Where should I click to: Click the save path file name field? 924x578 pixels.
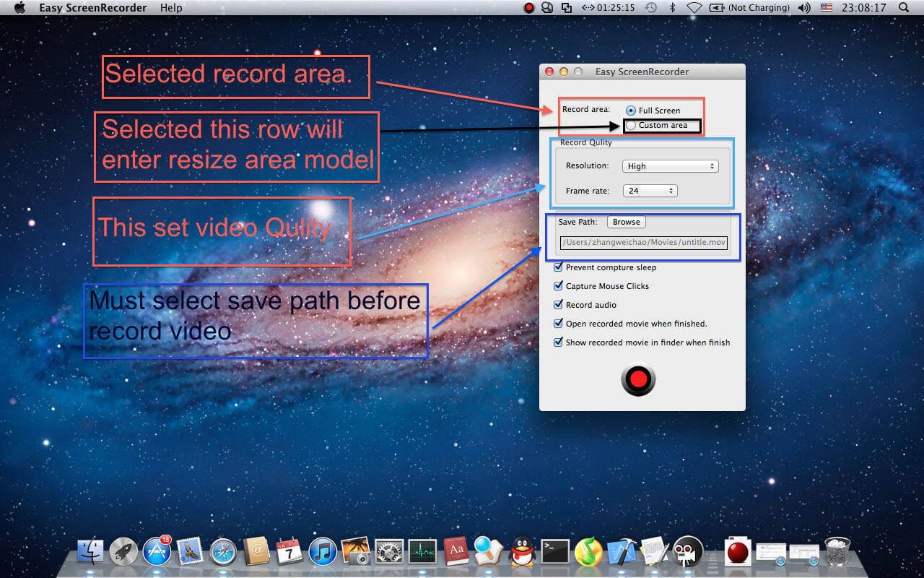pyautogui.click(x=643, y=242)
